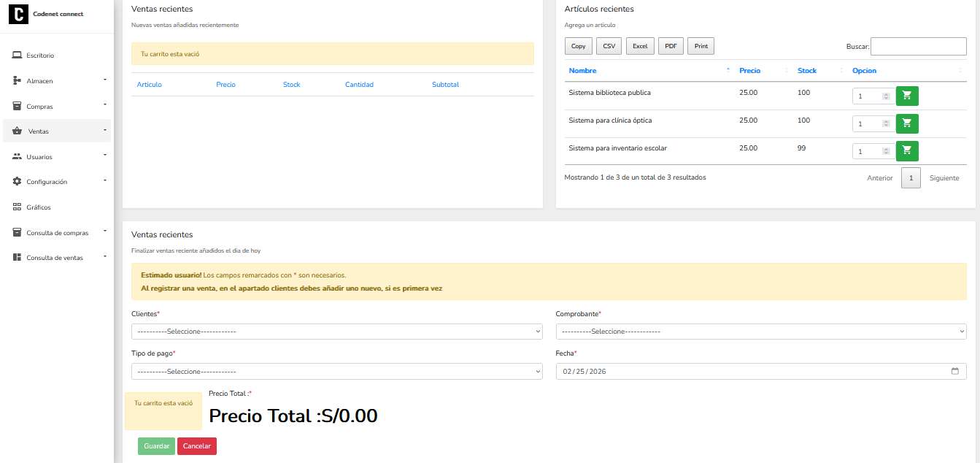The width and height of the screenshot is (980, 463).
Task: Open the Clientes dropdown
Action: click(x=336, y=332)
